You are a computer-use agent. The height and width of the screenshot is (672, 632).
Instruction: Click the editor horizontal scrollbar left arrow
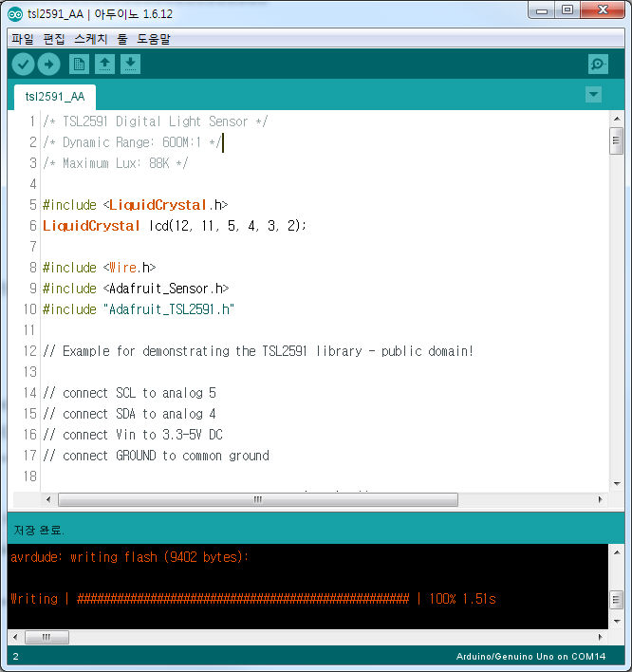(48, 499)
